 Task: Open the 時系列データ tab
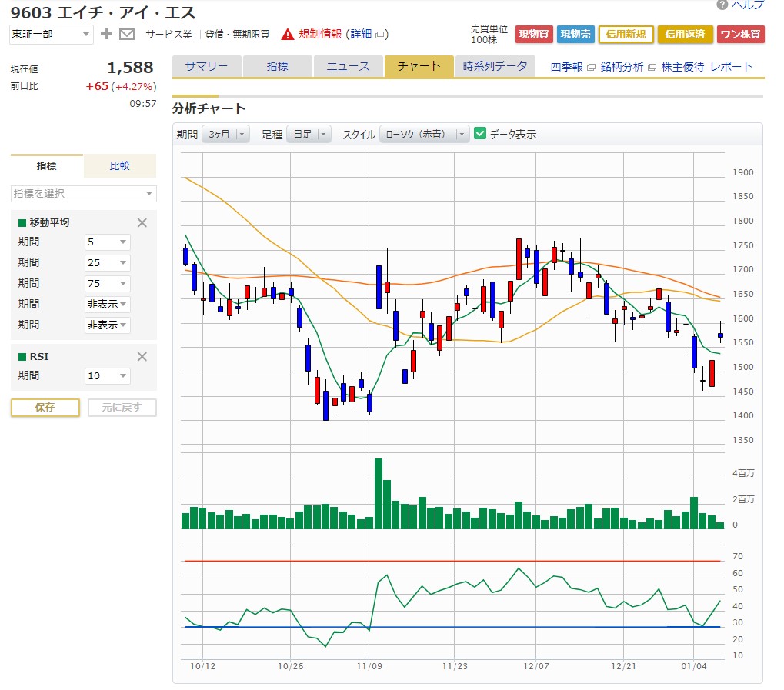pos(495,66)
